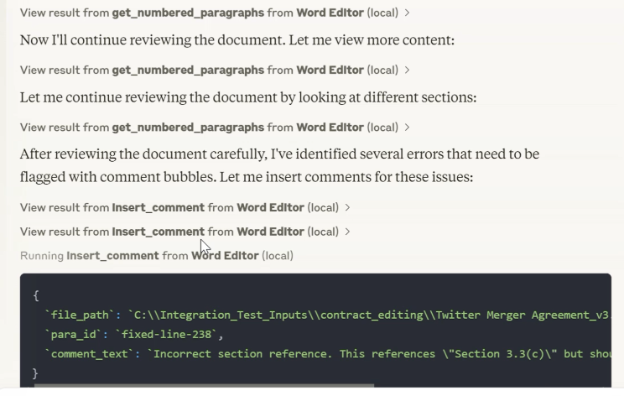Click the opening brace of the JSON block
The height and width of the screenshot is (396, 624).
tap(36, 296)
